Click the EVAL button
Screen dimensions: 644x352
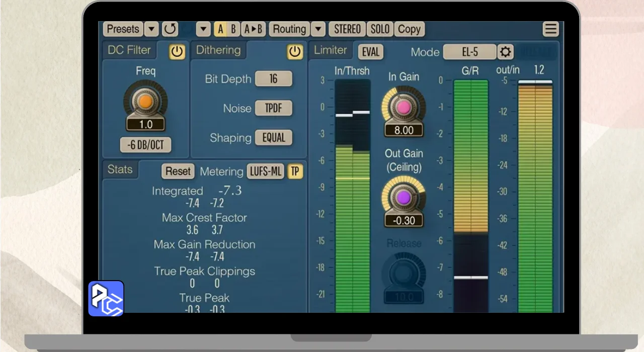point(370,52)
